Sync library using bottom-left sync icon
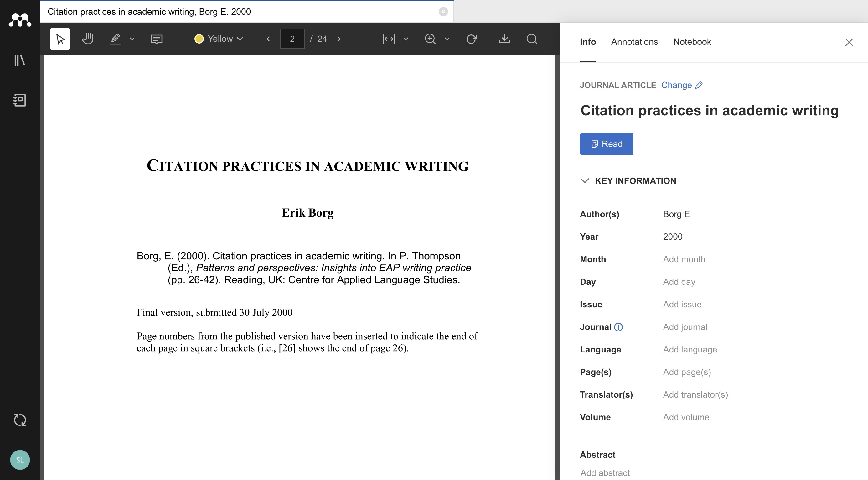Viewport: 868px width, 480px height. tap(20, 420)
